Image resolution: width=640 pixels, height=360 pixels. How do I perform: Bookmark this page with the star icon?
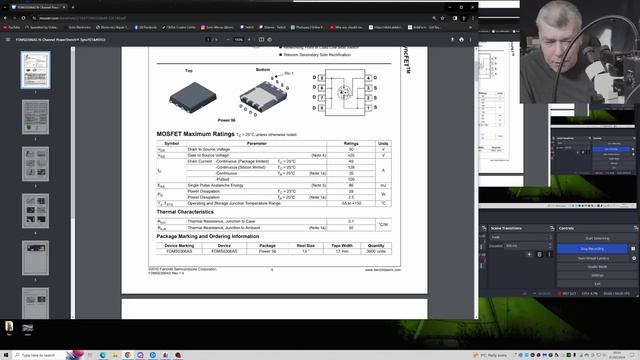pos(442,18)
